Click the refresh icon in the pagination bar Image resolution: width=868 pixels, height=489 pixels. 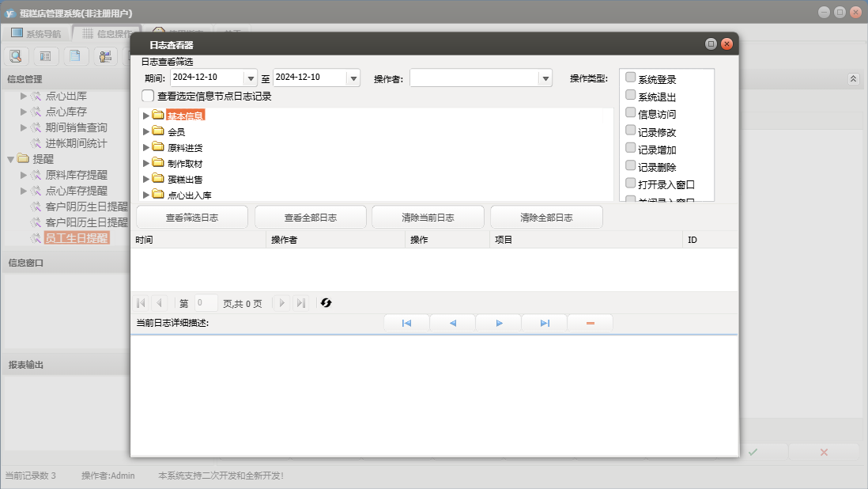pyautogui.click(x=326, y=303)
